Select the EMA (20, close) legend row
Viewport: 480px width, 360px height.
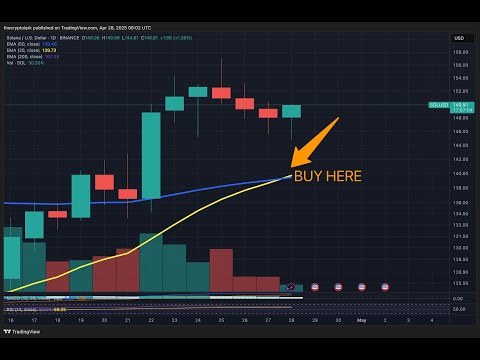point(31,50)
